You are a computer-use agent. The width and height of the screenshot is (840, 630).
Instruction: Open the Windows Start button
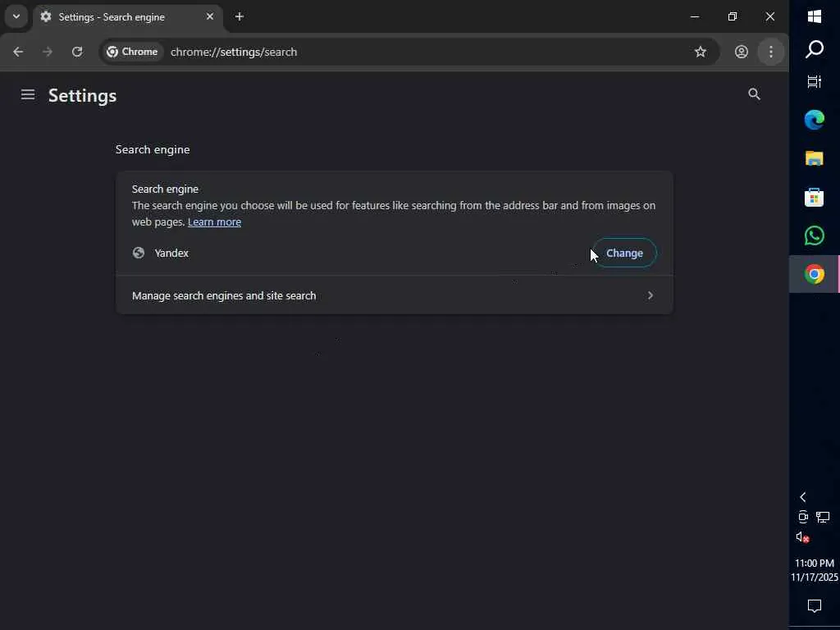click(x=815, y=16)
